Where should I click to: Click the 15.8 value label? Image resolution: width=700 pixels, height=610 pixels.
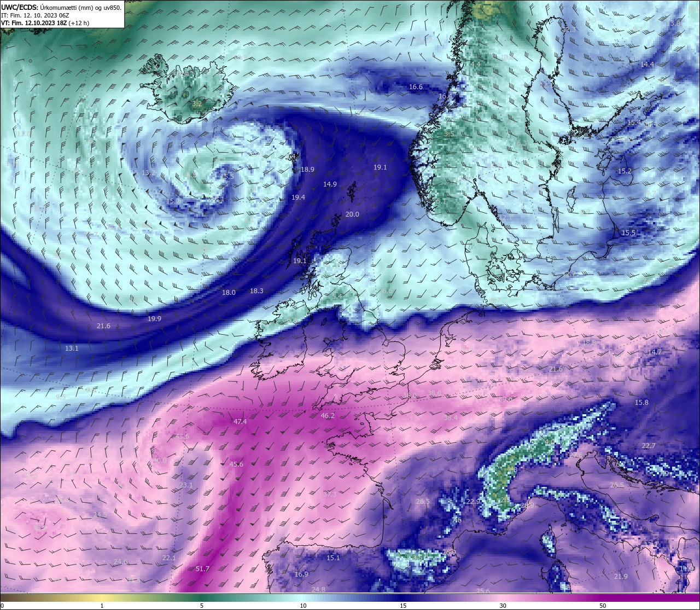[x=641, y=403]
